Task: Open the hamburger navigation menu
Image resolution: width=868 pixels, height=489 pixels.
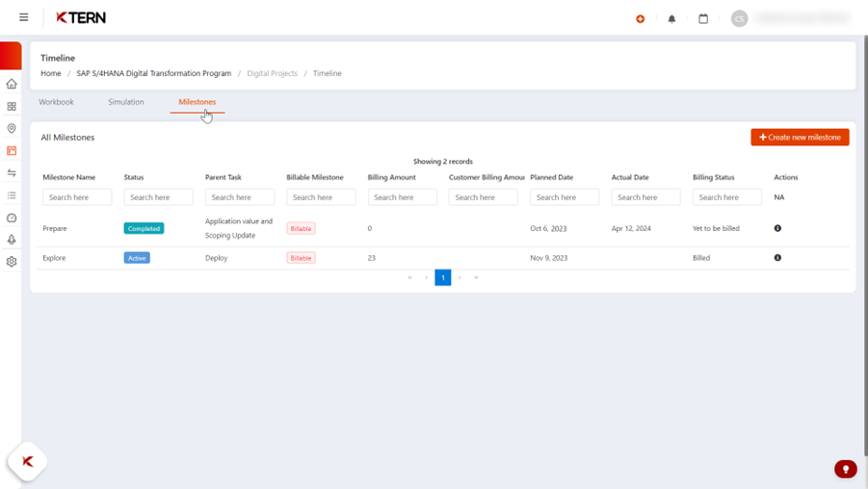Action: pyautogui.click(x=23, y=17)
